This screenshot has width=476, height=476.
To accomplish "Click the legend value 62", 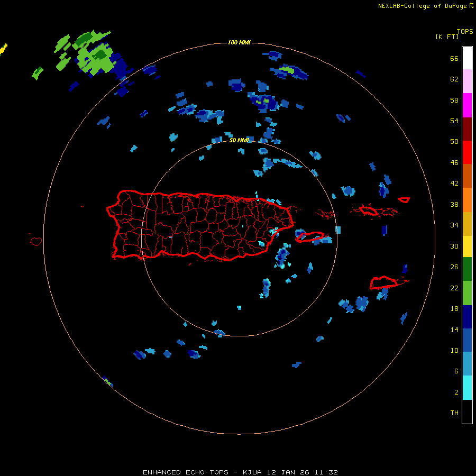I will 454,79.
